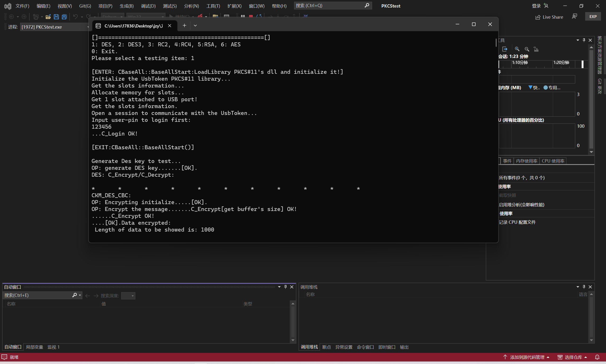Toggle pin on 调用堆栈 panel
Viewport: 606px width, 364px height.
tap(584, 287)
